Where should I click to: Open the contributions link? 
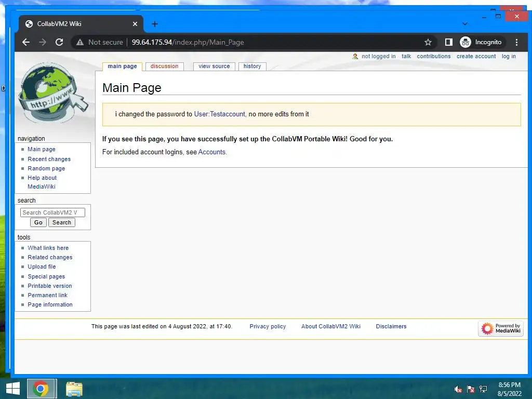434,56
